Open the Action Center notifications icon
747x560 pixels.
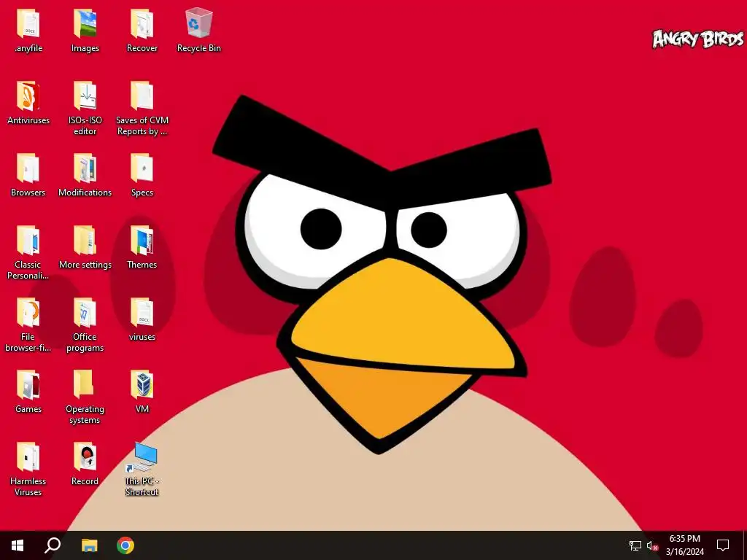[723, 545]
